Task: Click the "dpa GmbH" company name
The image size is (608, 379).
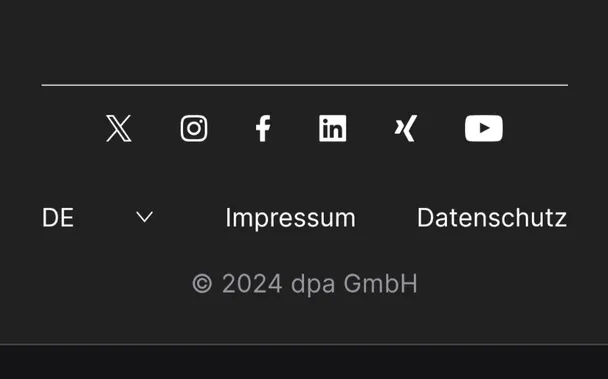Action: pyautogui.click(x=354, y=284)
